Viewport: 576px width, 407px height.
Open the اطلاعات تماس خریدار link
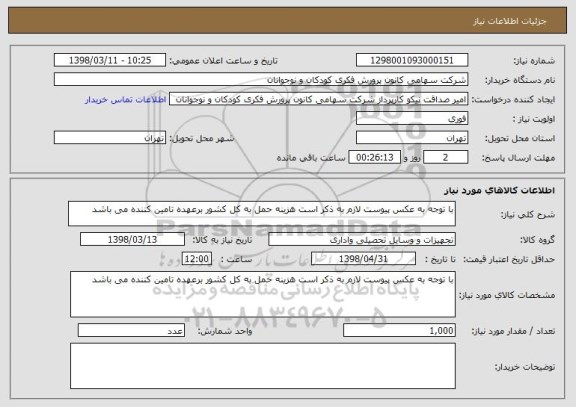click(x=126, y=100)
